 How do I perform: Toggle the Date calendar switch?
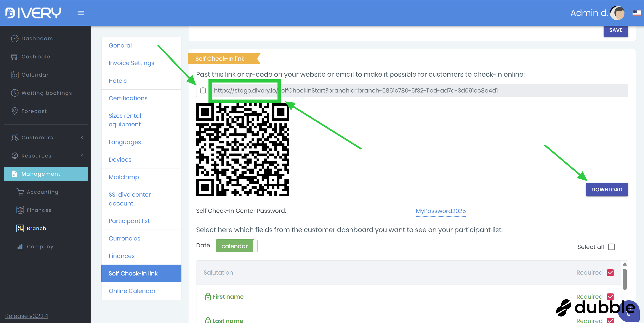coord(236,246)
